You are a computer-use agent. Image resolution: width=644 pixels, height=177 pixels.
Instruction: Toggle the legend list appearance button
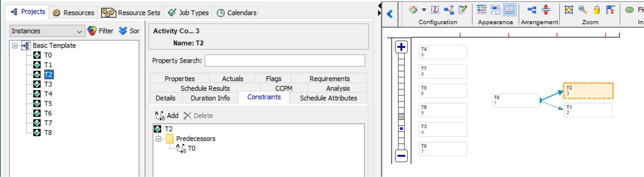click(x=482, y=10)
